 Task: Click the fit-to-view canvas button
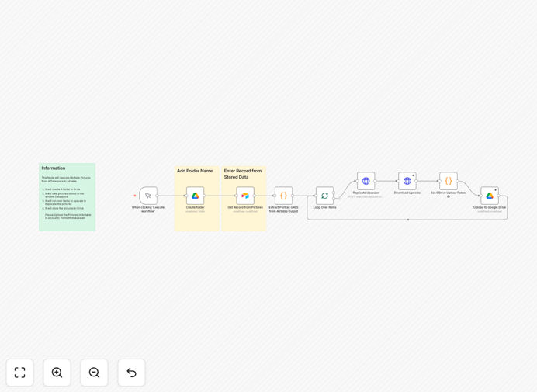coord(20,373)
